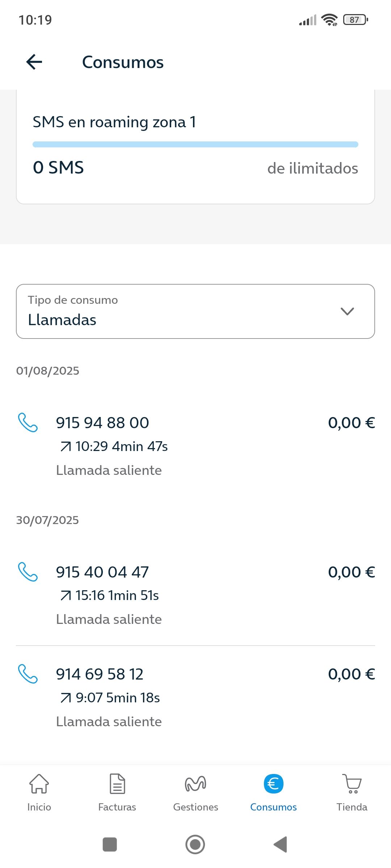Tap phone icon for 915 94 88 00
This screenshot has height=868, width=391.
pos(28,422)
